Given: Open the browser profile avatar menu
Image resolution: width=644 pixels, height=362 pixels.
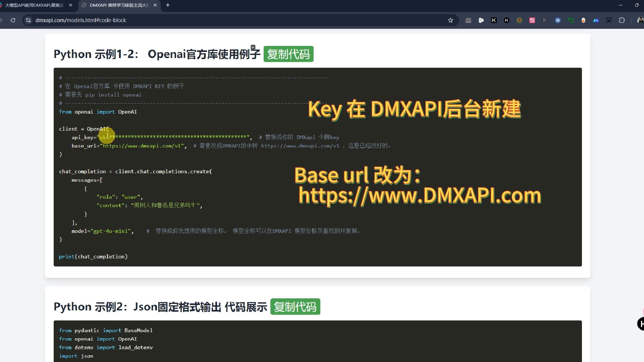Looking at the screenshot, I should coord(639,20).
